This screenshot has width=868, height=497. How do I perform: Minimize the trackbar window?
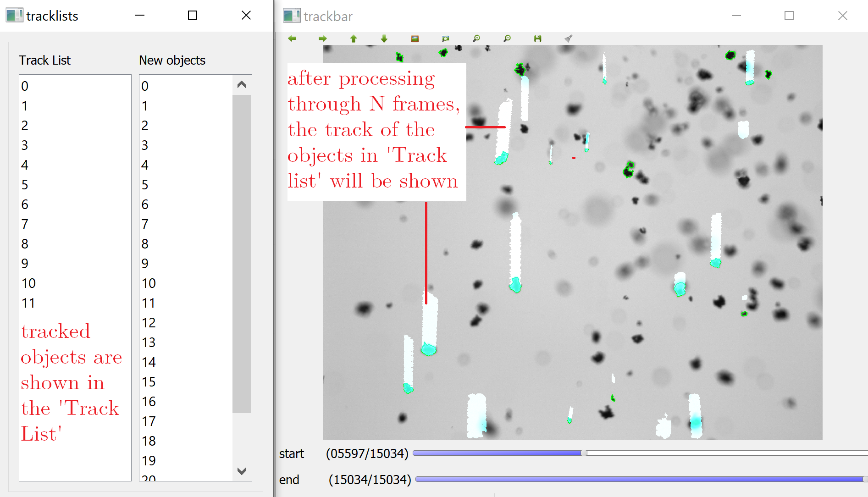tap(736, 16)
